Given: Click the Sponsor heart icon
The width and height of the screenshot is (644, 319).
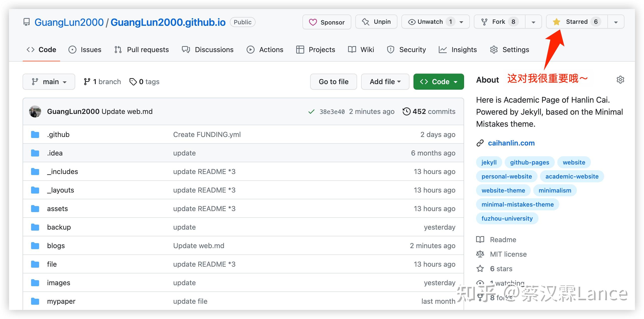Looking at the screenshot, I should (312, 22).
